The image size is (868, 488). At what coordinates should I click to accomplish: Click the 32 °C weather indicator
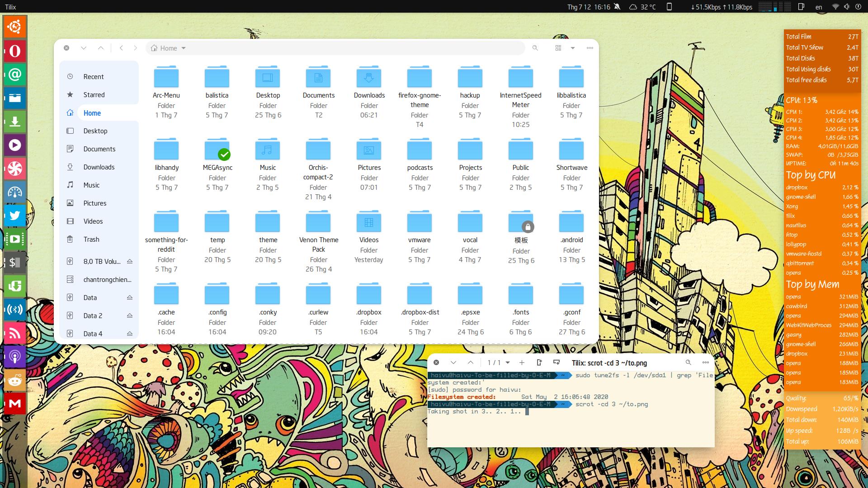point(642,7)
